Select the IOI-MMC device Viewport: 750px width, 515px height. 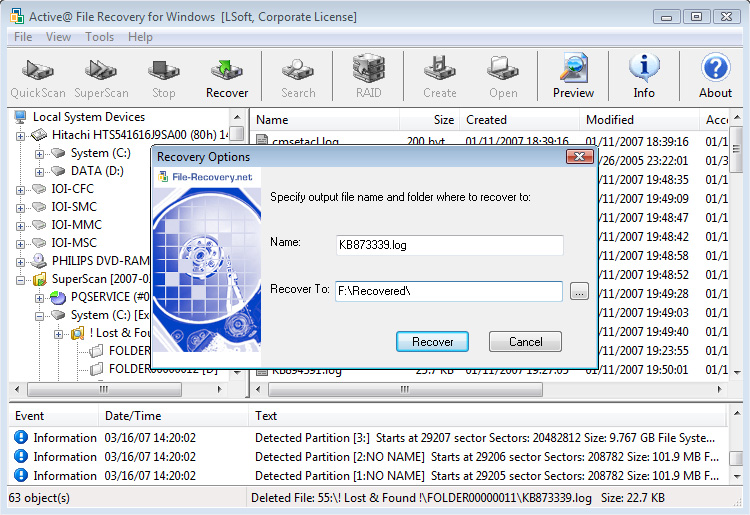[x=66, y=225]
